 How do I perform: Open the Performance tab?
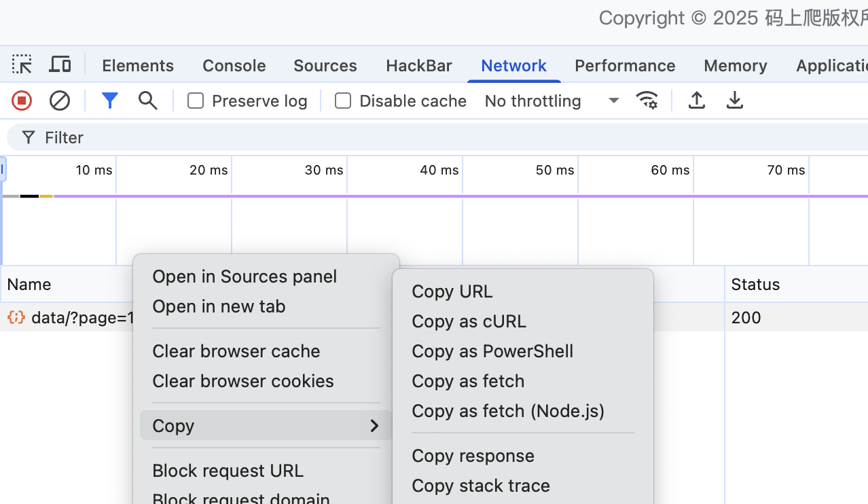coord(625,66)
